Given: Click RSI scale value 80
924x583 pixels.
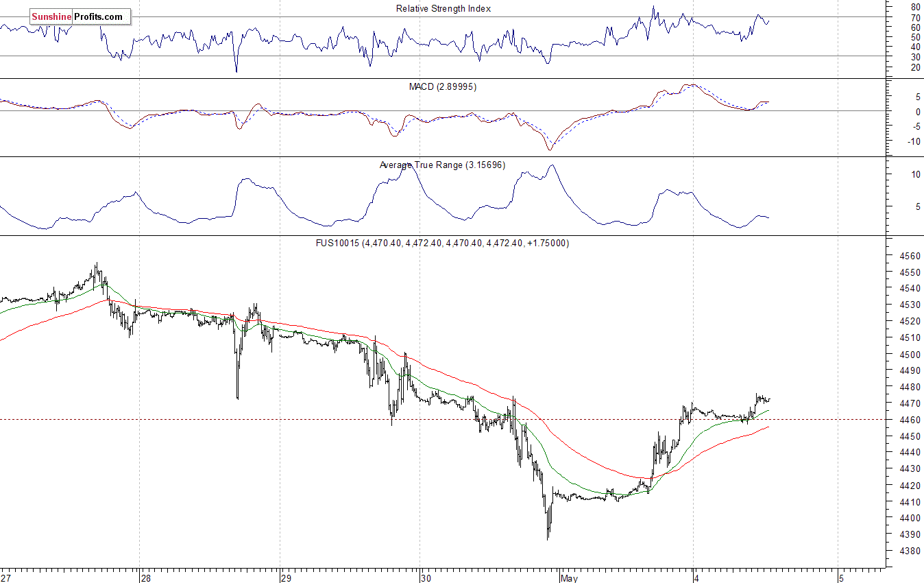Looking at the screenshot, I should (x=915, y=8).
